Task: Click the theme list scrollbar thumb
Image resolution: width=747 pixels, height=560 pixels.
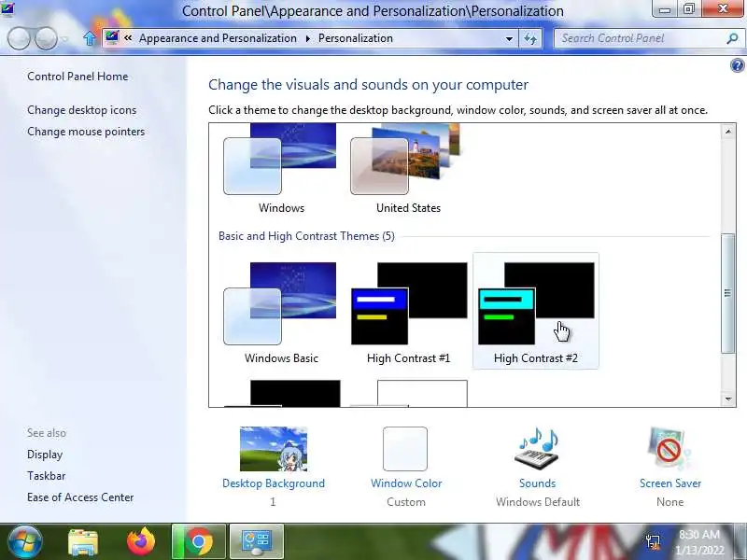Action: pos(727,293)
